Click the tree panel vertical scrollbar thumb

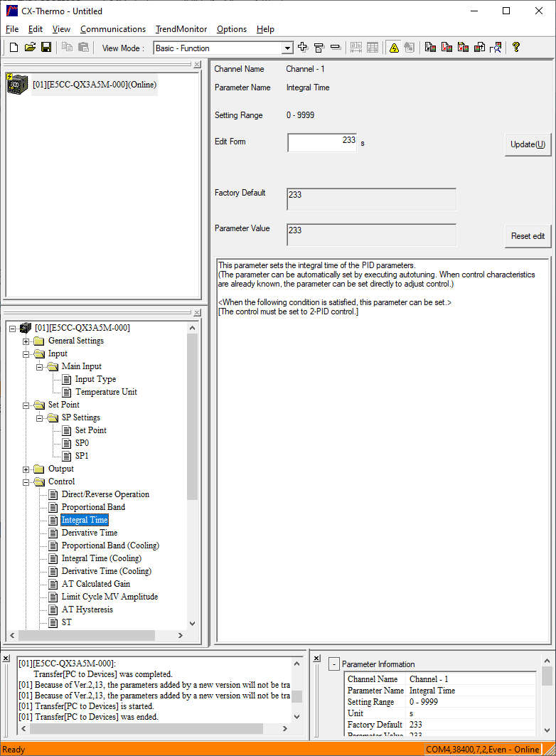pos(192,417)
